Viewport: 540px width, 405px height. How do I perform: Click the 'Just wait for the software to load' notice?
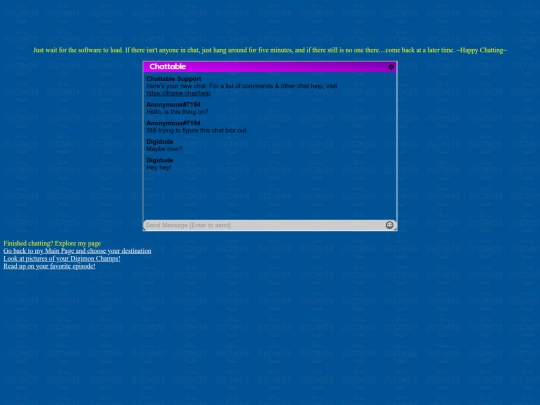[x=270, y=50]
